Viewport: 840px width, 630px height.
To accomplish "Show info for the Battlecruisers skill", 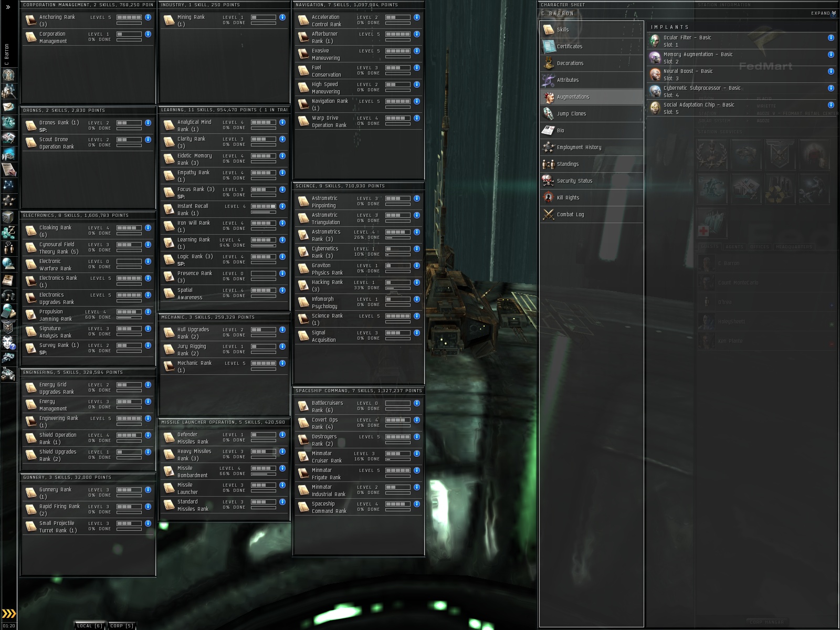I will point(417,403).
